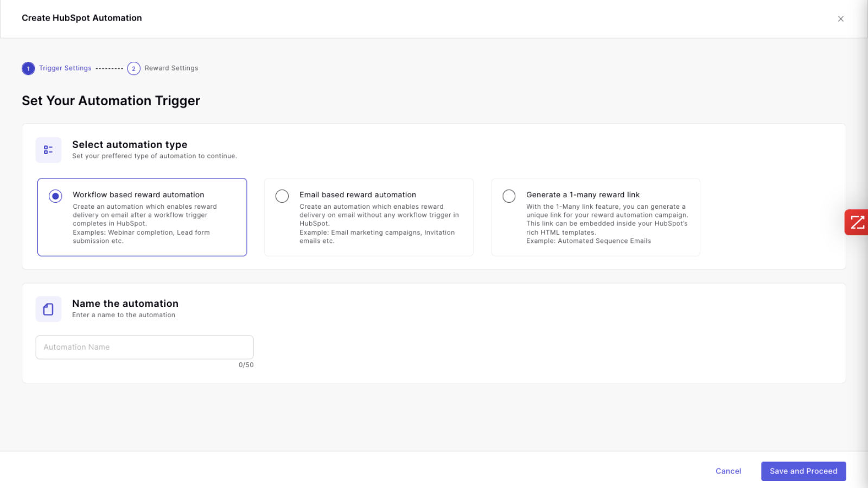Click the Cancel link
The image size is (868, 488).
[728, 471]
